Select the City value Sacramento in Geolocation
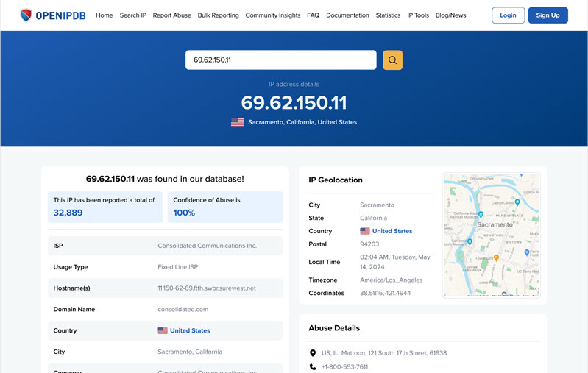Viewport: 588px width, 373px height. 378,205
